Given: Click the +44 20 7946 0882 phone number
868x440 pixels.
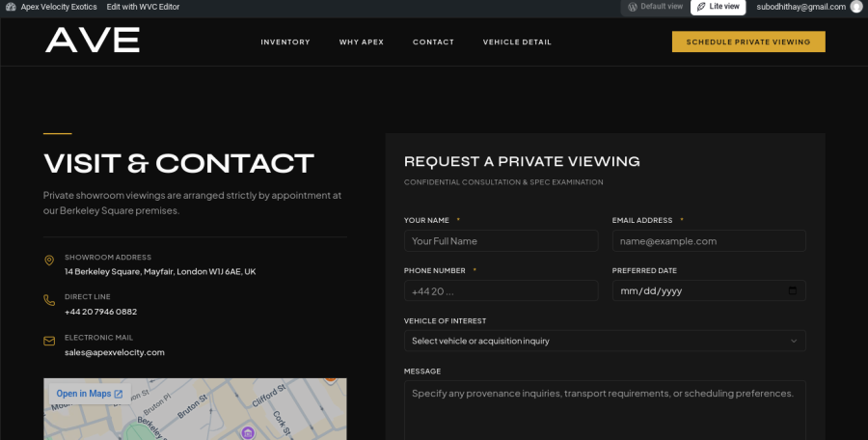Looking at the screenshot, I should click(x=100, y=312).
